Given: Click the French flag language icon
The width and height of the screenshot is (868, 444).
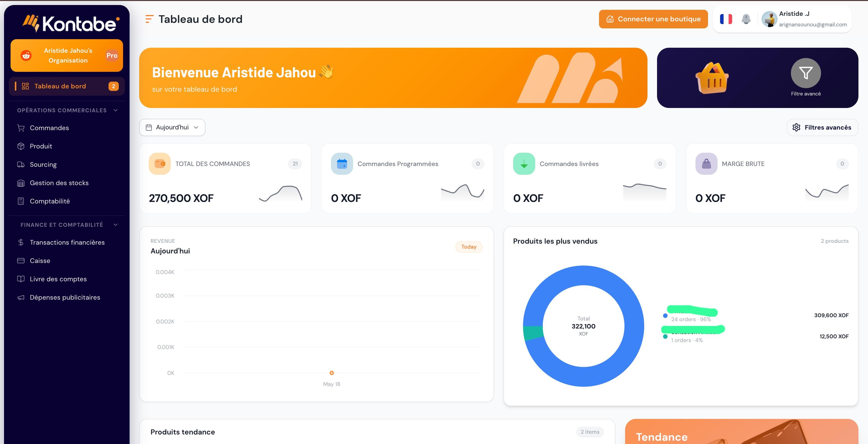Looking at the screenshot, I should (726, 19).
